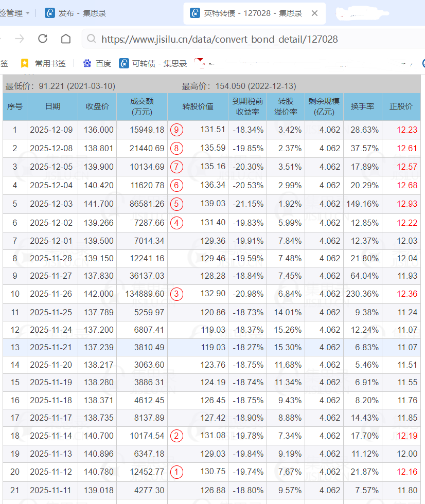Viewport: 425px width, 504px height.
Task: Click circled number 3 in 2025-11-26 row
Action: pyautogui.click(x=176, y=294)
